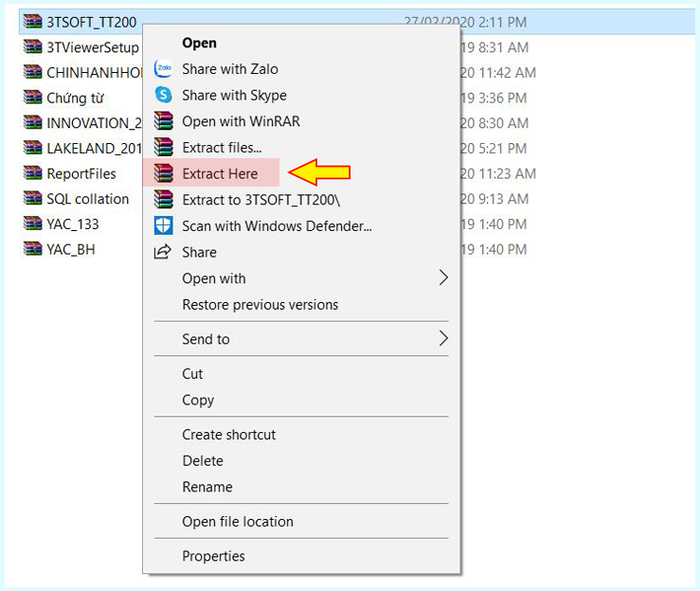Select the 3TViewerSetup file name
This screenshot has height=591, width=700.
pos(93,47)
